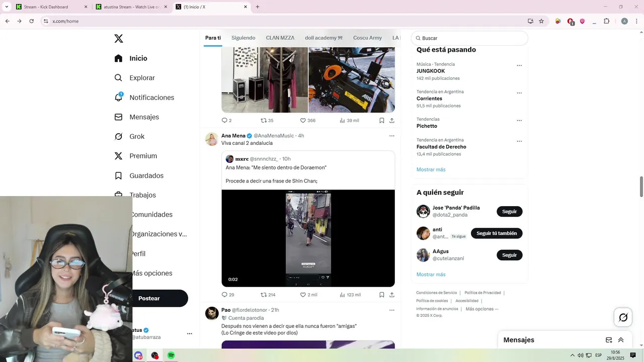Repost icon on post with 35 reposts
The width and height of the screenshot is (644, 362).
coord(264,120)
